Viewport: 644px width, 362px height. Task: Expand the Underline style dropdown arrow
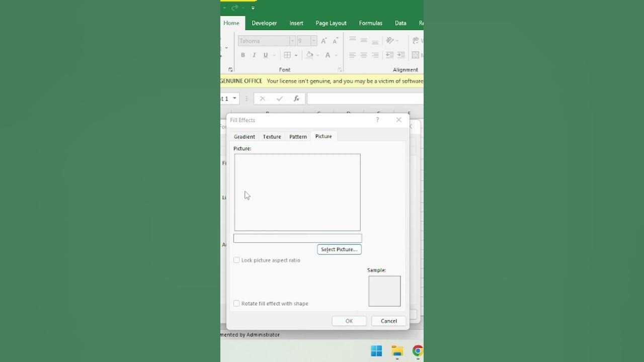pyautogui.click(x=274, y=55)
